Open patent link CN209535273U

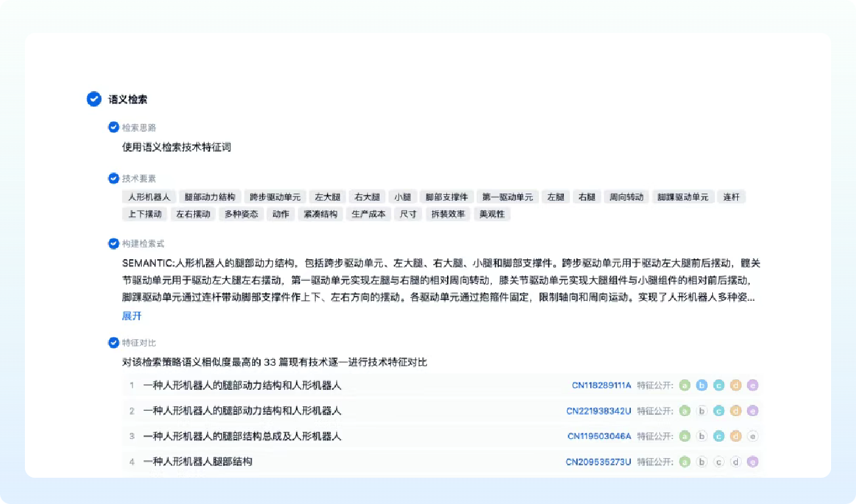598,462
